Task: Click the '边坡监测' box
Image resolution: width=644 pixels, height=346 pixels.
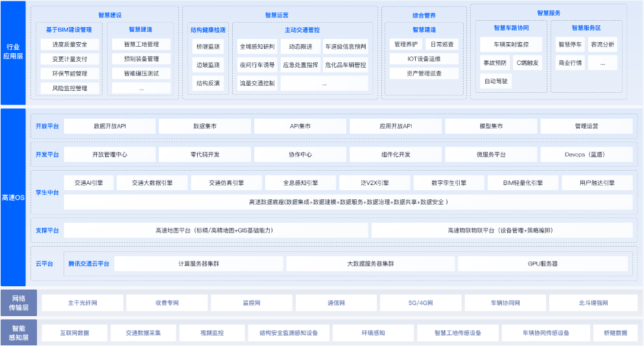Action: tap(208, 65)
